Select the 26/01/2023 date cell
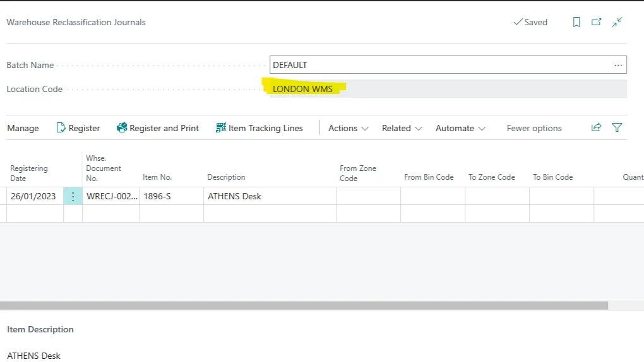The height and width of the screenshot is (362, 644). (x=35, y=196)
